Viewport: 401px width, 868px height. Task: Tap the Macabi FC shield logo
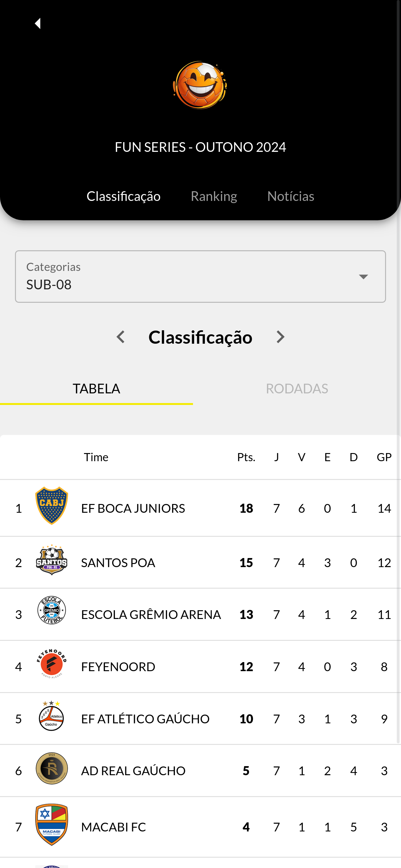52,824
